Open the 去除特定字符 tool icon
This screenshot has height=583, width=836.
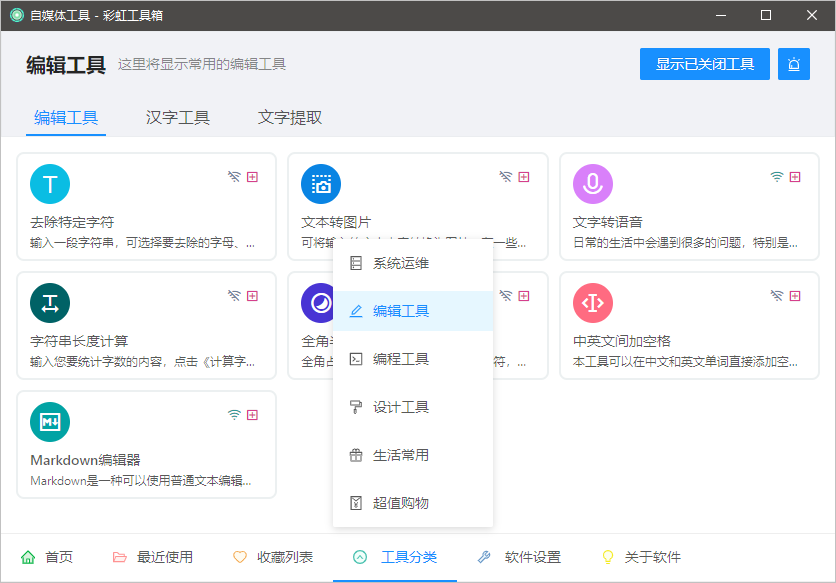[50, 185]
